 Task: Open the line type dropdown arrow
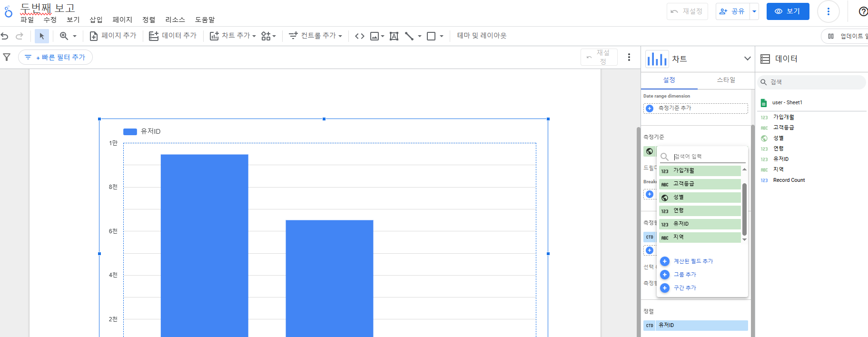(x=420, y=36)
